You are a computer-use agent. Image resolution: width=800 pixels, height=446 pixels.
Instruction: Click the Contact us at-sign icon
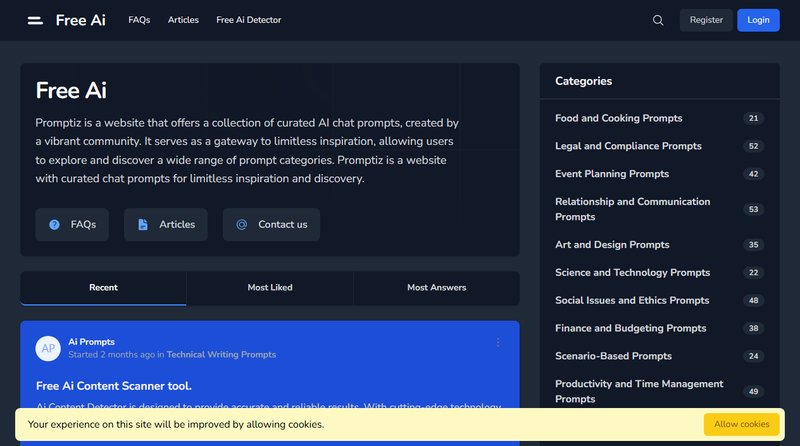(x=241, y=225)
